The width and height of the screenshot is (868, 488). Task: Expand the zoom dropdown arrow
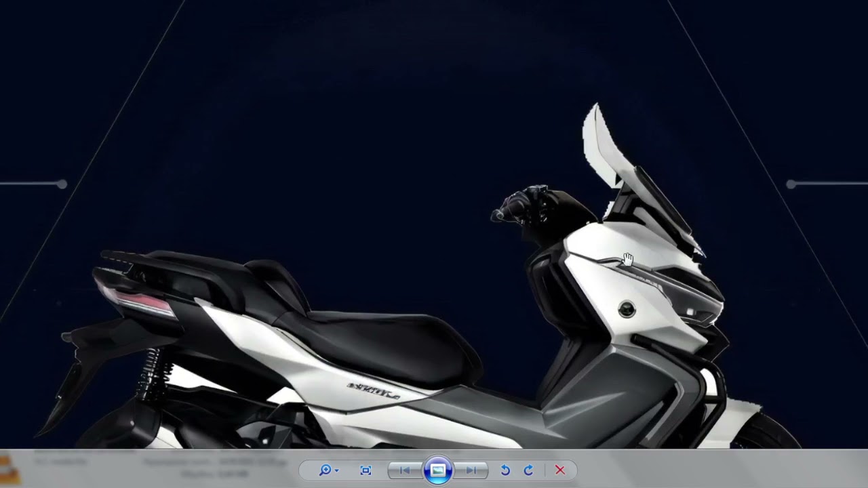tap(336, 470)
